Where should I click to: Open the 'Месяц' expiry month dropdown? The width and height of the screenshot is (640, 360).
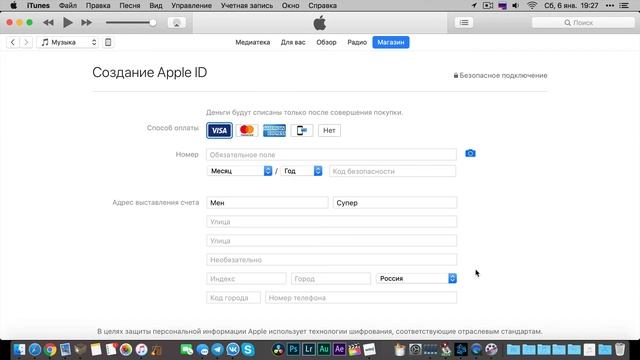[x=239, y=171]
